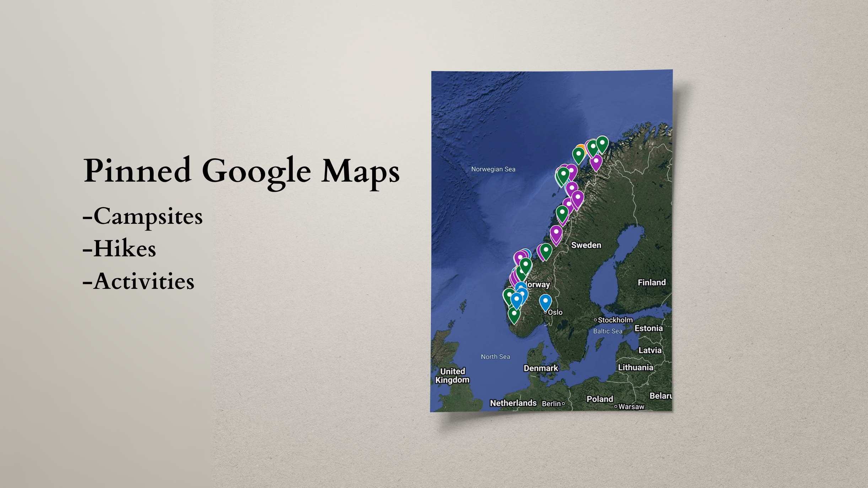Click the 'North Sea' label
The image size is (868, 488).
point(495,357)
